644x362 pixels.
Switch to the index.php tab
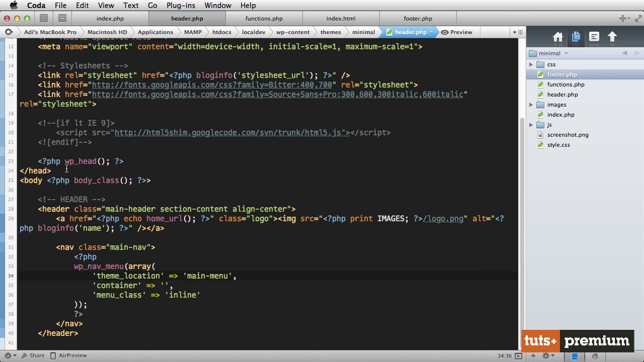coord(110,19)
